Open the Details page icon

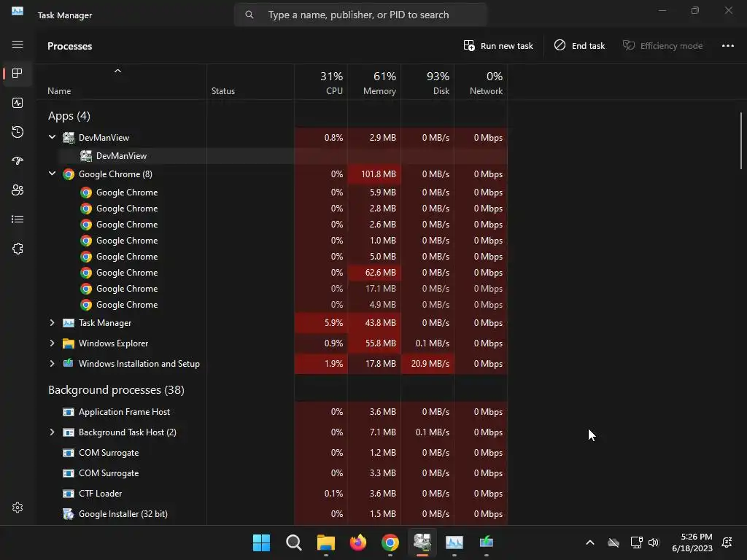point(18,219)
